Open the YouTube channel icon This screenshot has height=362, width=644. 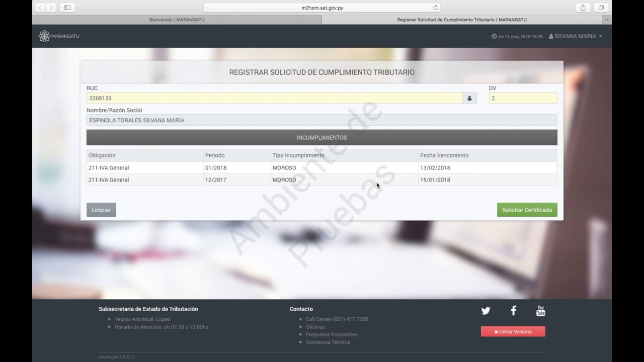(x=540, y=311)
